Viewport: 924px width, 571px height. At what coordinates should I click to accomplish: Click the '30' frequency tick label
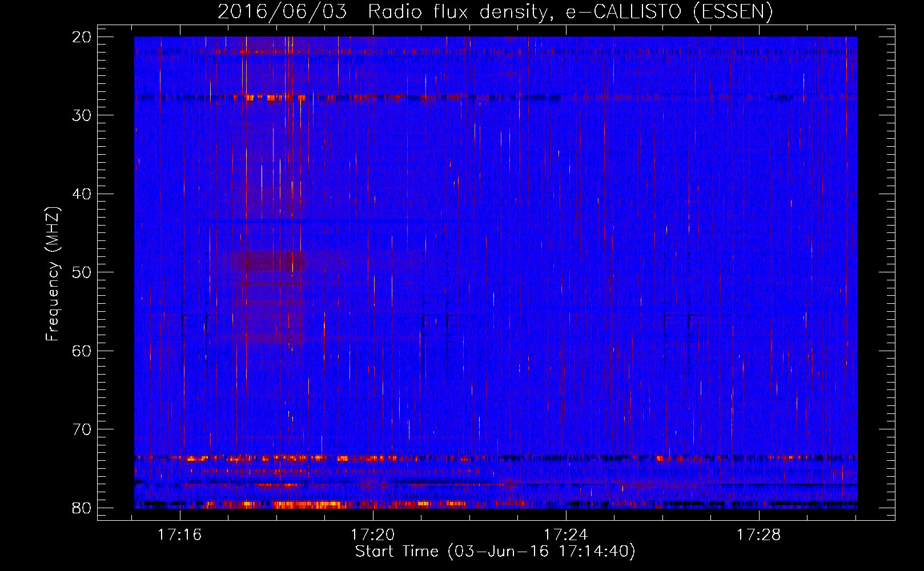(82, 115)
